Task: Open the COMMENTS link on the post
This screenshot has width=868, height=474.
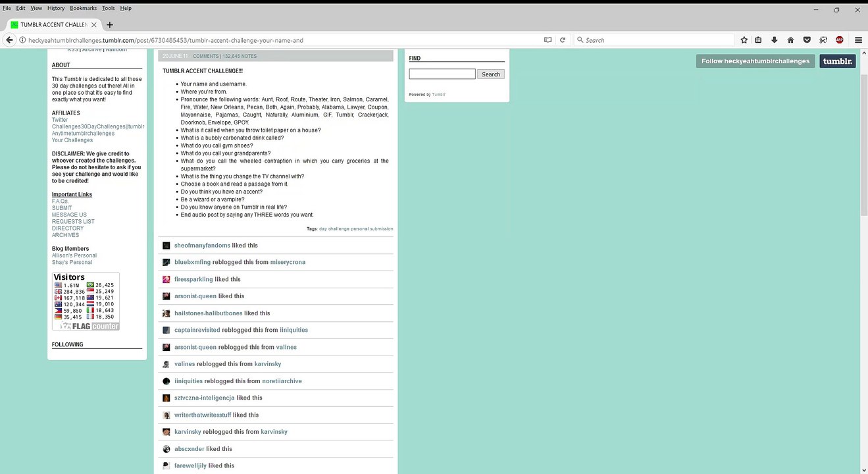Action: 206,57
